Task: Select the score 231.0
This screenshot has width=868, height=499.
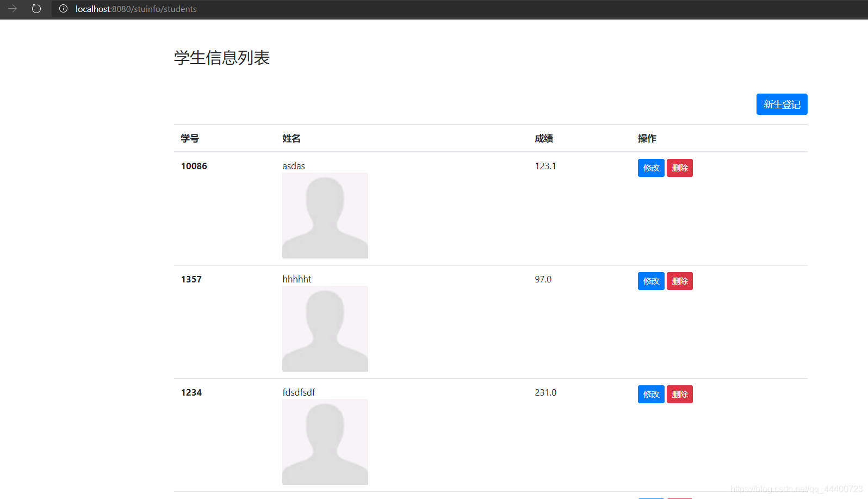Action: pos(545,392)
